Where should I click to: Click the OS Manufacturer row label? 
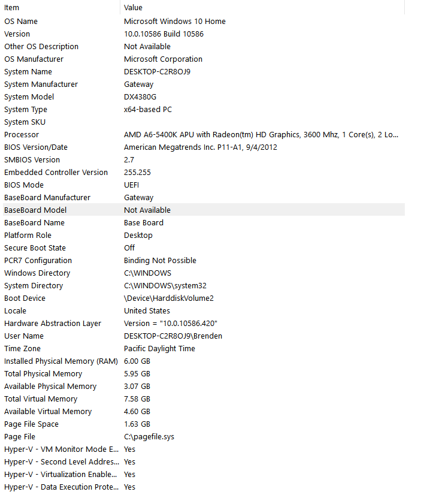point(34,59)
